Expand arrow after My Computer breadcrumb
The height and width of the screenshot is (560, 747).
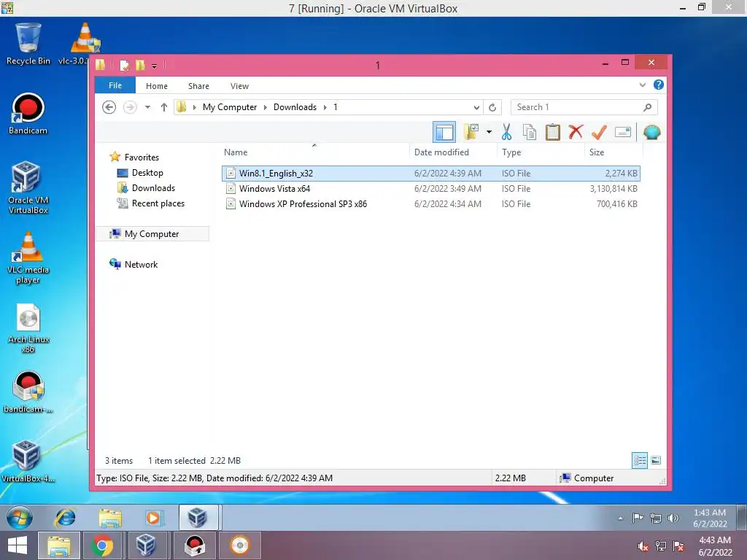coord(266,107)
